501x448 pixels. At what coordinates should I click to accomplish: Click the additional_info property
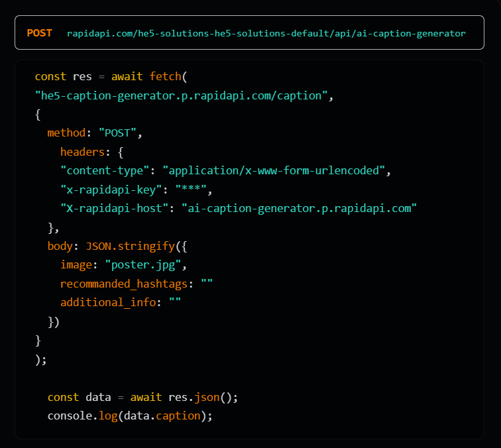click(x=108, y=302)
